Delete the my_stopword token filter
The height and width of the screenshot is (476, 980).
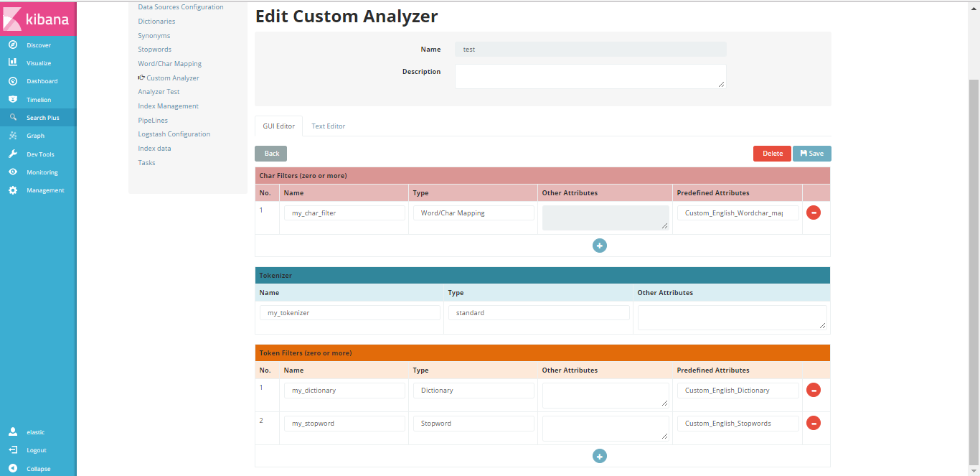tap(813, 423)
